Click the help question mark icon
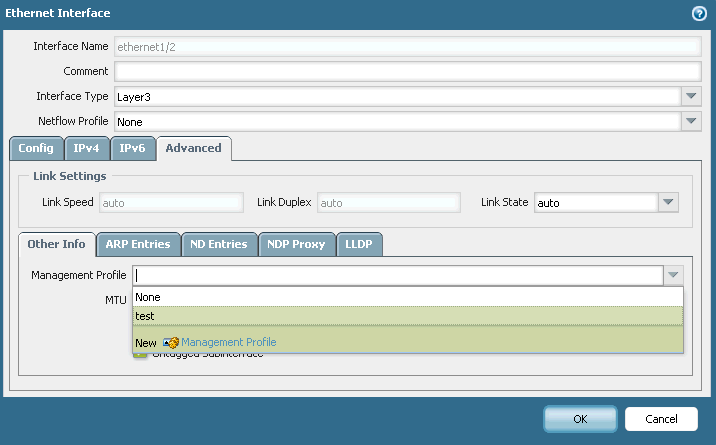Screen dimensions: 716x445 [x=699, y=13]
